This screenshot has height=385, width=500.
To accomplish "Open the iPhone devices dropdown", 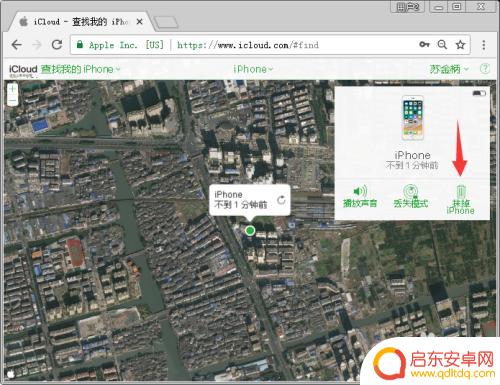I will point(253,69).
